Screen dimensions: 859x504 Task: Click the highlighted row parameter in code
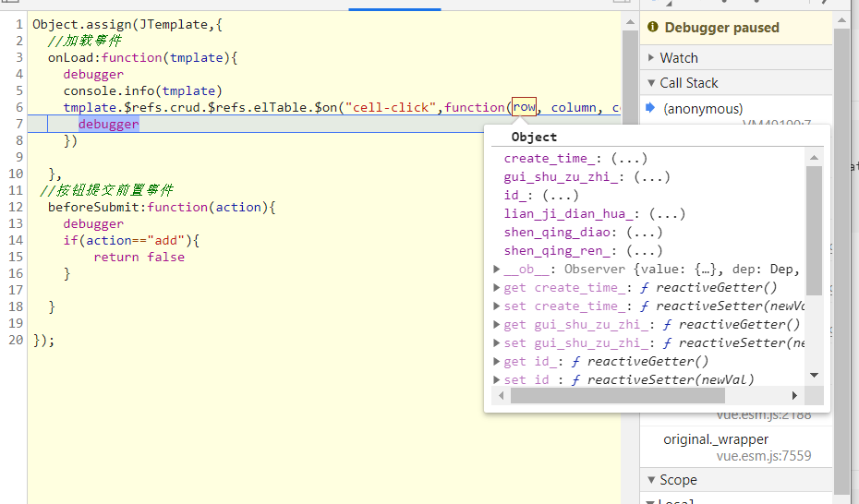pyautogui.click(x=524, y=107)
